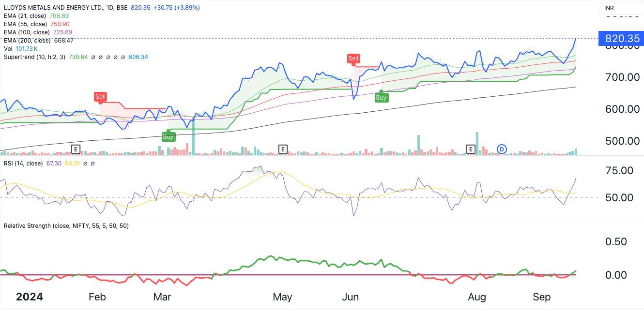
Task: Click the red Sell signal marker near June
Action: coord(353,59)
